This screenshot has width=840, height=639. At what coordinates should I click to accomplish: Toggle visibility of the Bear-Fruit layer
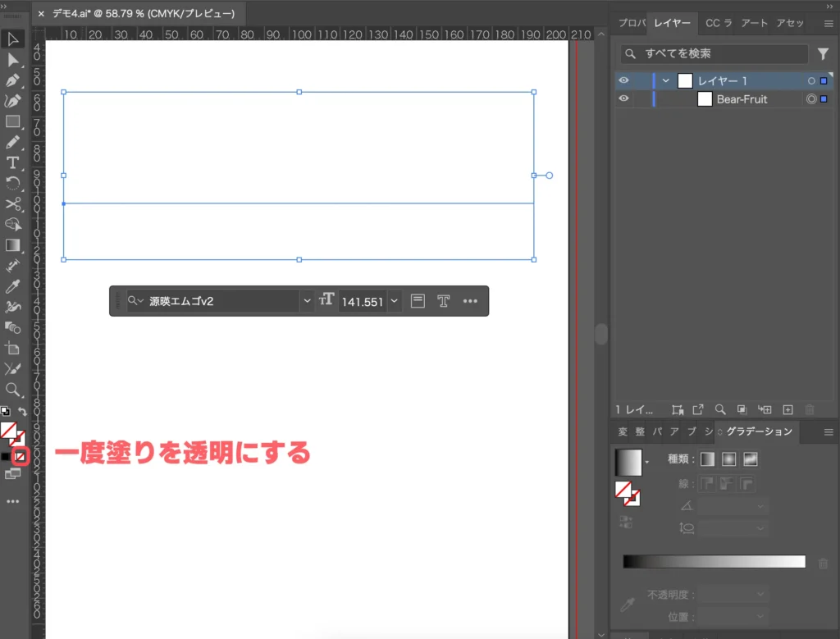pyautogui.click(x=623, y=98)
